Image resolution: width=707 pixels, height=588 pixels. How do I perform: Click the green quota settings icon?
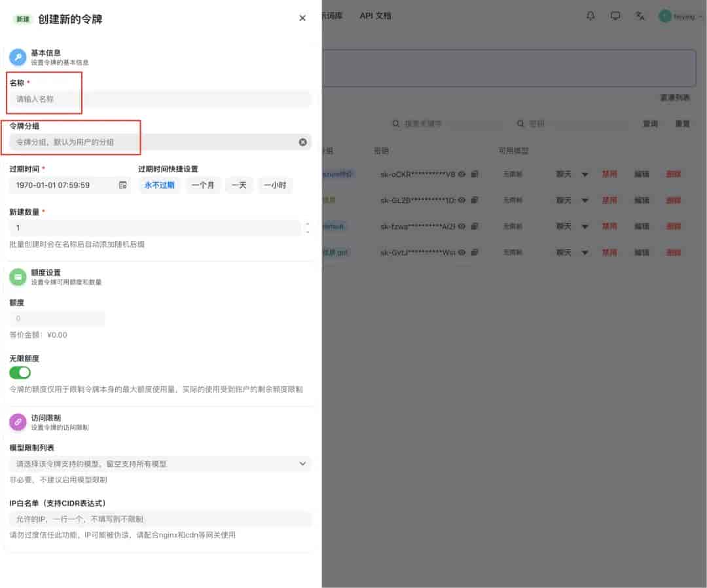[18, 277]
